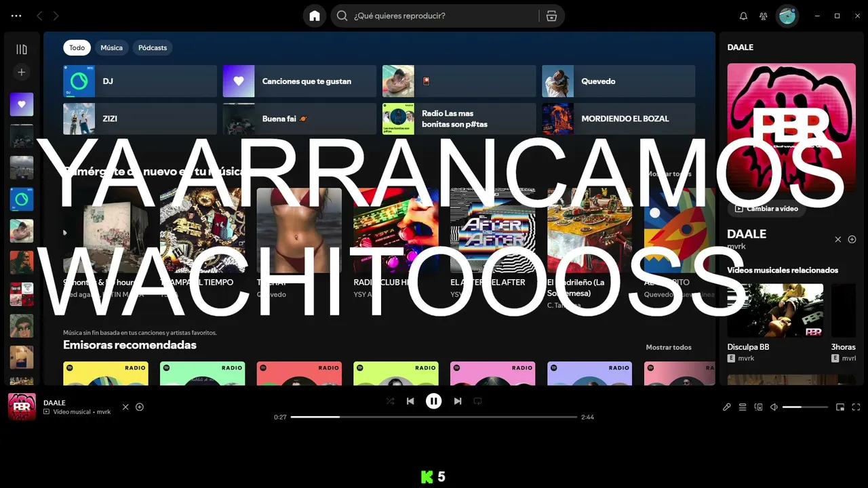Show the friends activity icon
This screenshot has width=868, height=488.
tap(764, 16)
